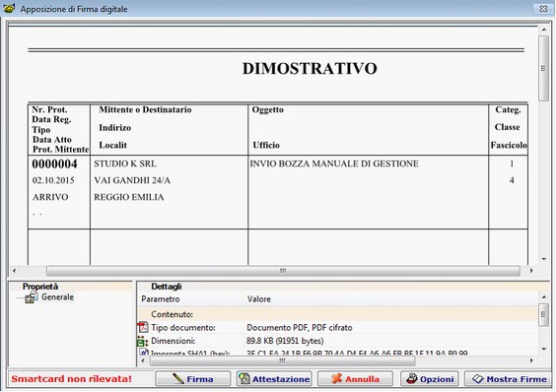Select the Tipo documento row label
The height and width of the screenshot is (392, 556).
[x=183, y=328]
